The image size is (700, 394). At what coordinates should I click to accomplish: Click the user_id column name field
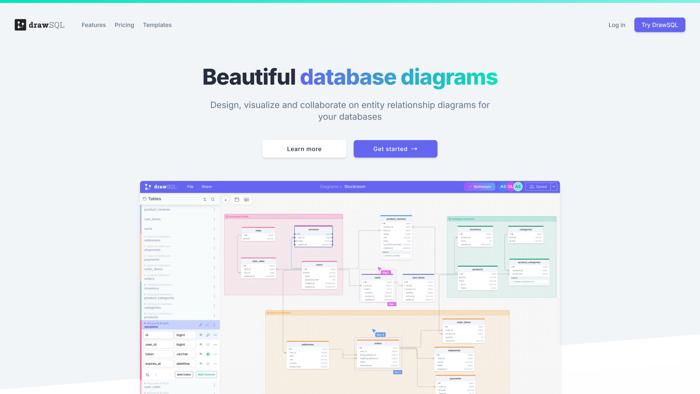pos(158,344)
